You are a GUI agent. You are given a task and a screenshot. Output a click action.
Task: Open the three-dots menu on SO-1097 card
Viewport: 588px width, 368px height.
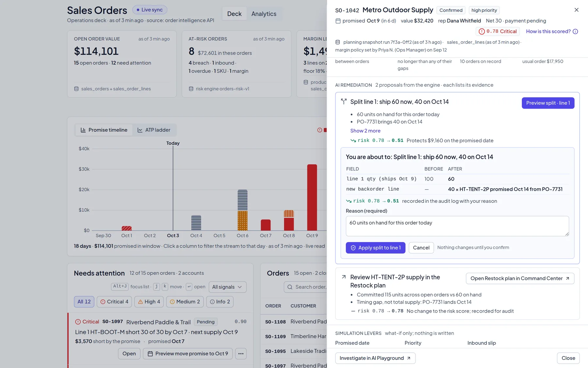coord(241,354)
